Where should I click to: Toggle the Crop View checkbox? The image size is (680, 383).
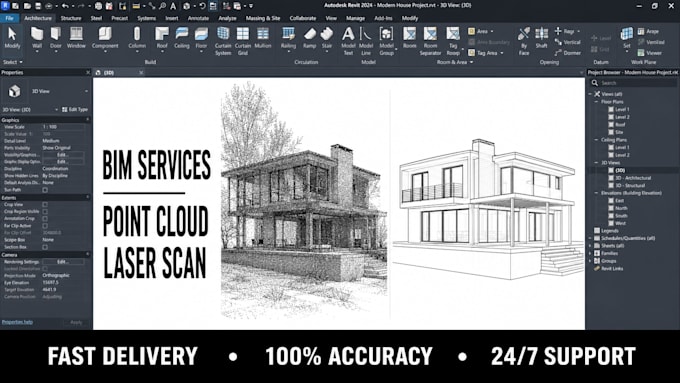pos(45,204)
